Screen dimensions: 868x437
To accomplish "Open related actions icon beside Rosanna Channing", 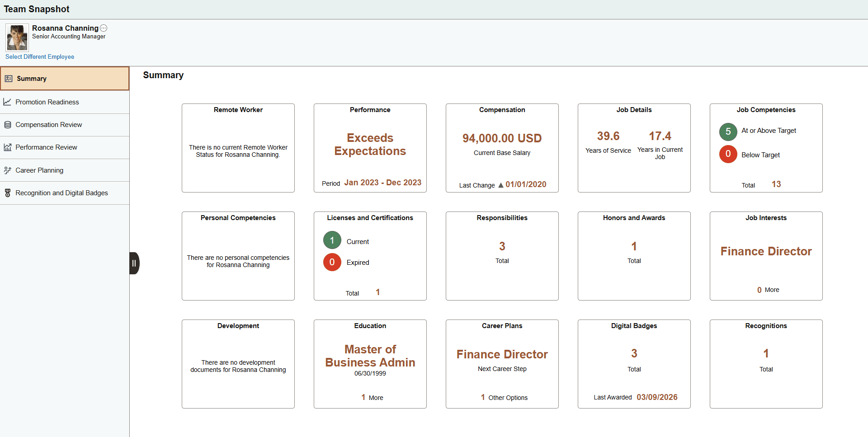I will click(x=104, y=28).
